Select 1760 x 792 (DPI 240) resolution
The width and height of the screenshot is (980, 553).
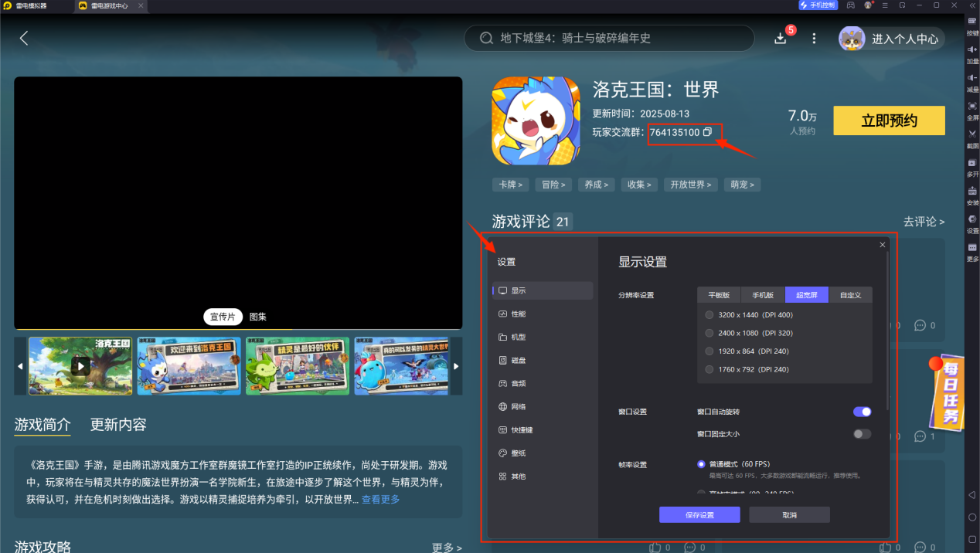(747, 369)
